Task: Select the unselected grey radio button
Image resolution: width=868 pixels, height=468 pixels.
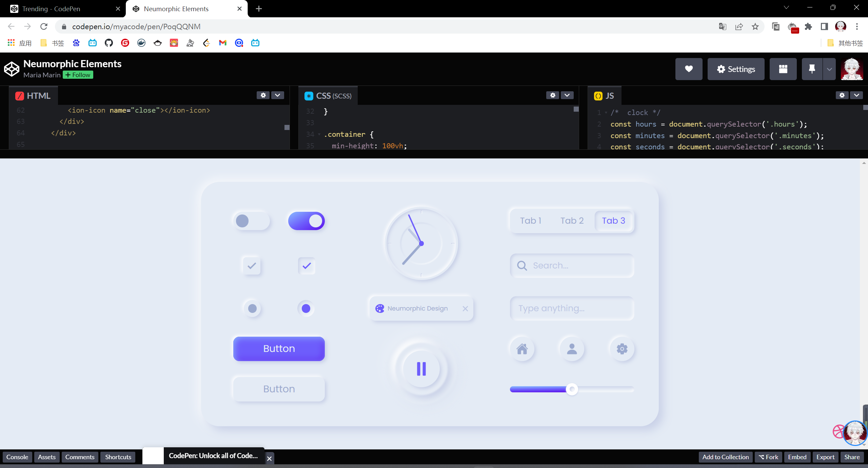Action: (252, 308)
